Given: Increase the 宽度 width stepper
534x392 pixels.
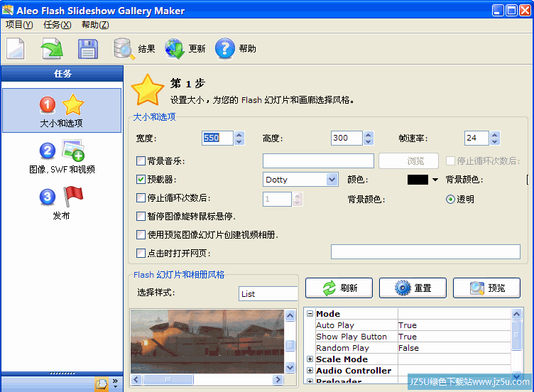Looking at the screenshot, I should coord(239,135).
